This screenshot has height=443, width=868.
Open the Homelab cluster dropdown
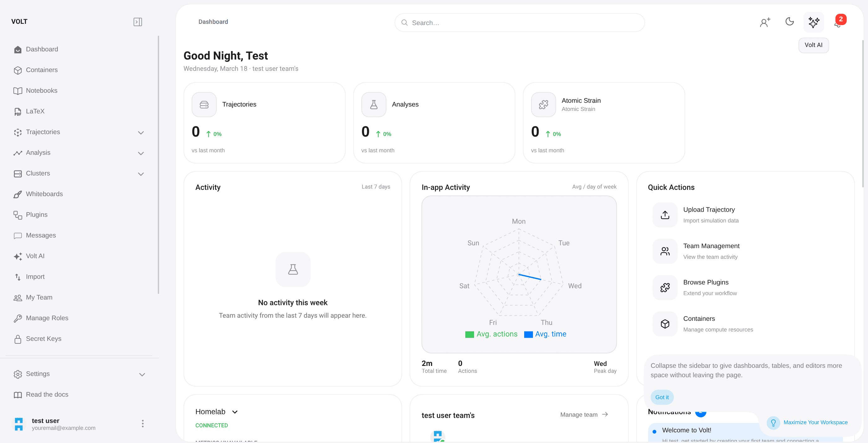[217, 412]
